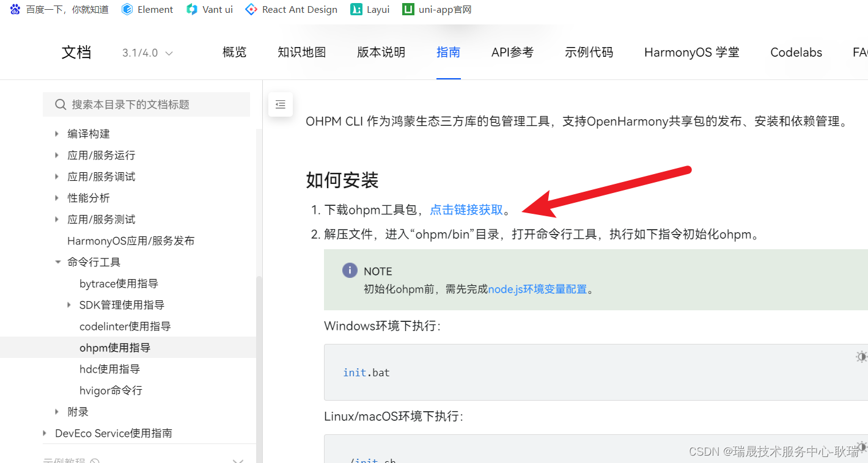
Task: Open HarmonyOS应用/服务发布 page
Action: tap(131, 241)
